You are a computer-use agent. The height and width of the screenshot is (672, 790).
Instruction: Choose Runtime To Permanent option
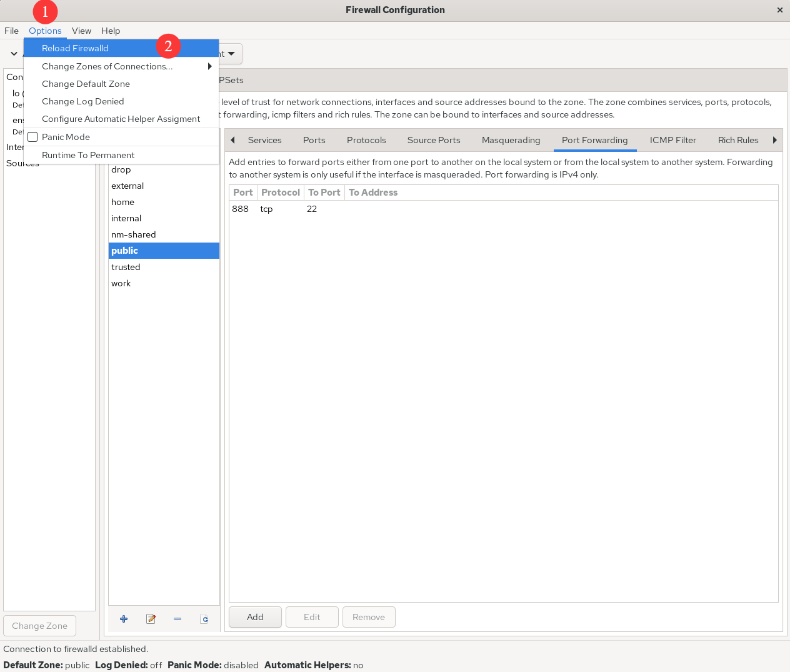coord(88,155)
